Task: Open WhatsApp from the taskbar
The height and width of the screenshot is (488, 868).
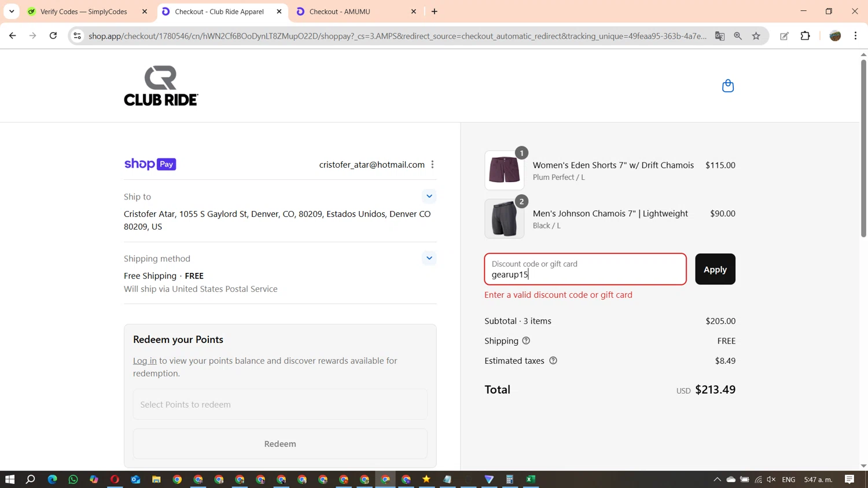Action: click(73, 479)
